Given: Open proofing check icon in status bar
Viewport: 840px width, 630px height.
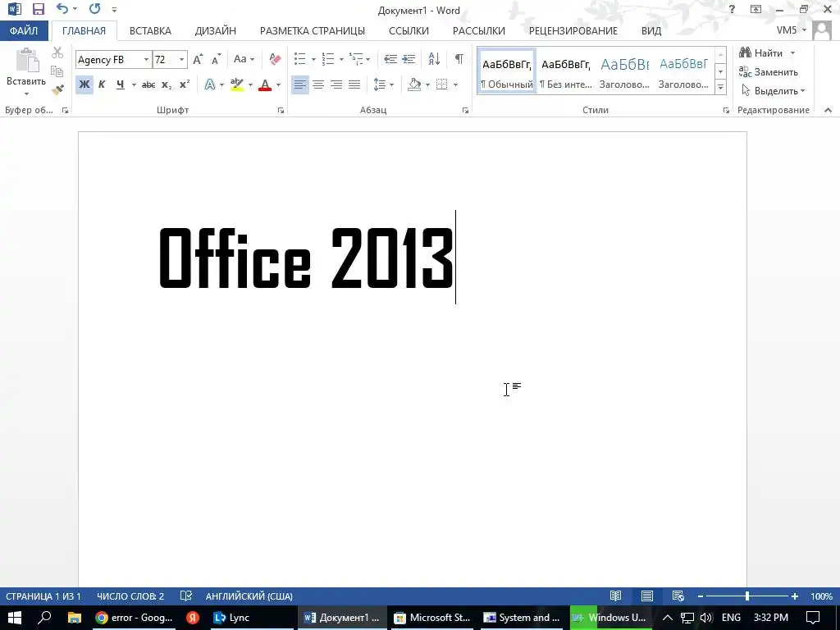Looking at the screenshot, I should pyautogui.click(x=186, y=596).
